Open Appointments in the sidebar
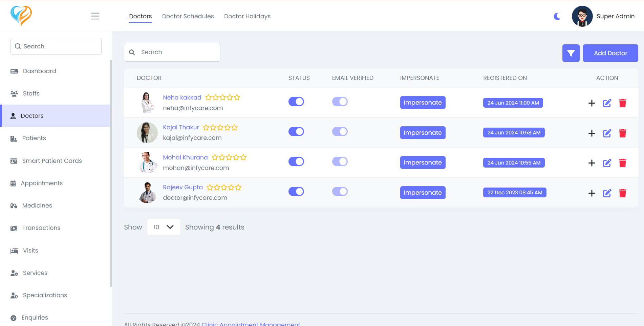 (x=42, y=183)
